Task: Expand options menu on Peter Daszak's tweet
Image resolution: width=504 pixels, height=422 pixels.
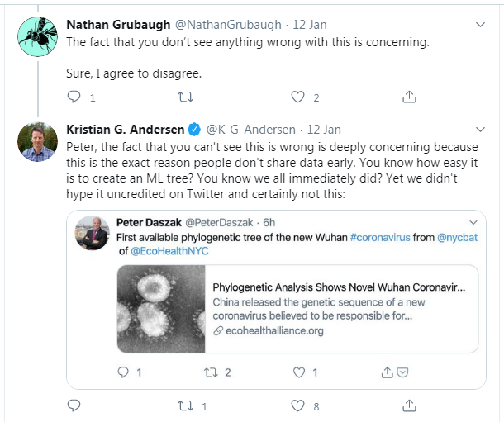Action: [x=471, y=223]
